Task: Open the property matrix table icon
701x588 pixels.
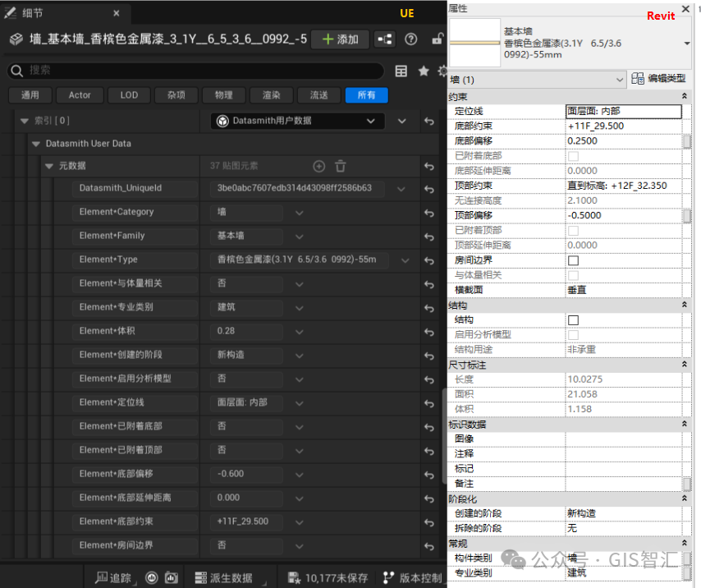Action: coord(401,71)
